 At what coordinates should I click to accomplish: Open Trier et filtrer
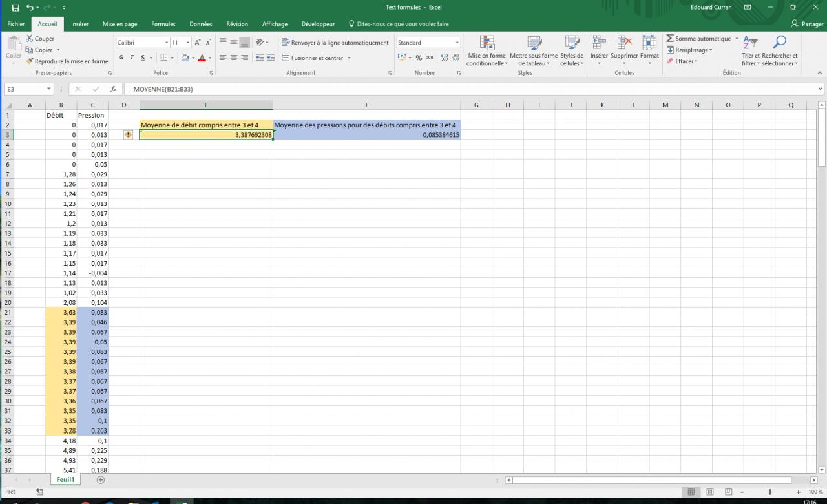[750, 51]
